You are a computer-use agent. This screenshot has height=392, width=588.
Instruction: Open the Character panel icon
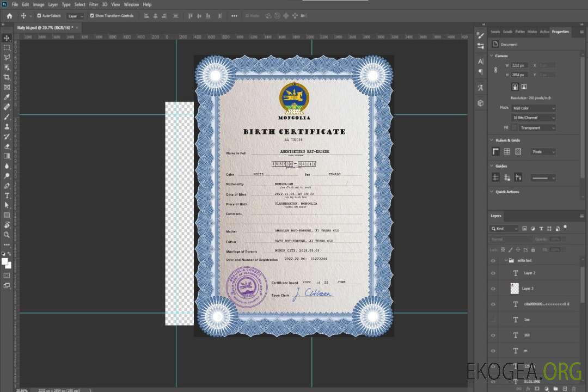tap(481, 61)
